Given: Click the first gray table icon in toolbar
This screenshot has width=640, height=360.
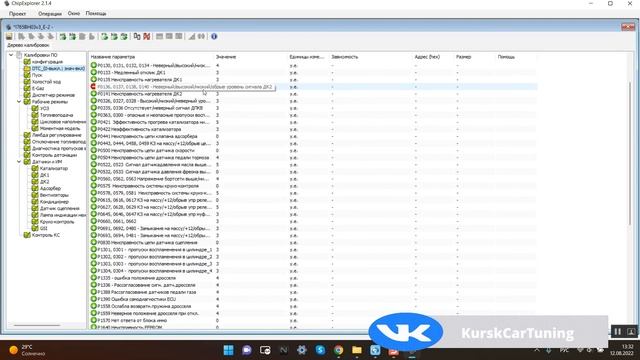Looking at the screenshot, I should (159, 37).
